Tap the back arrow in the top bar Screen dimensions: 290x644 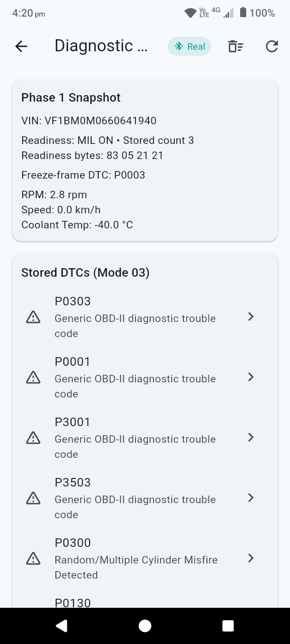pos(21,46)
